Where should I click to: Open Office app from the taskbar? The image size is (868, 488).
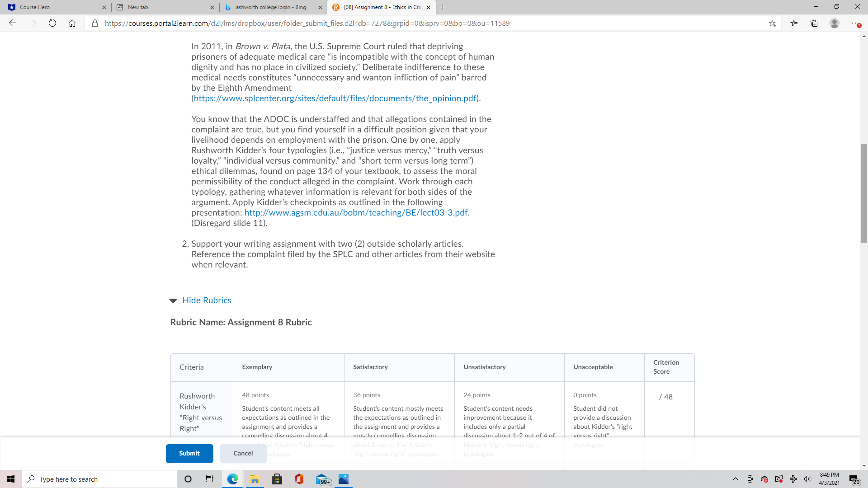pyautogui.click(x=299, y=479)
